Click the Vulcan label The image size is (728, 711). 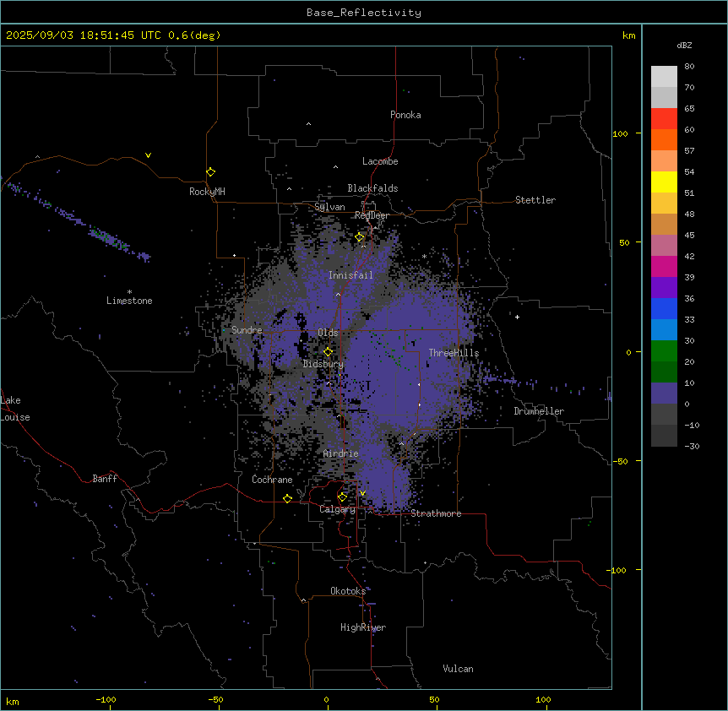point(458,669)
